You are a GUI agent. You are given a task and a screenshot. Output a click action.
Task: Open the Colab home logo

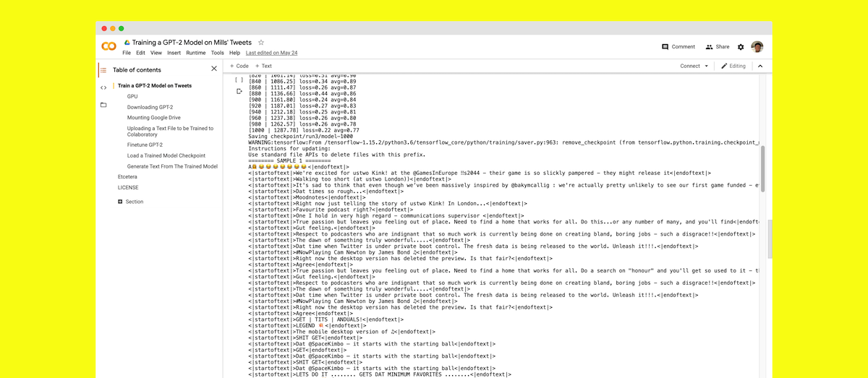(x=109, y=46)
